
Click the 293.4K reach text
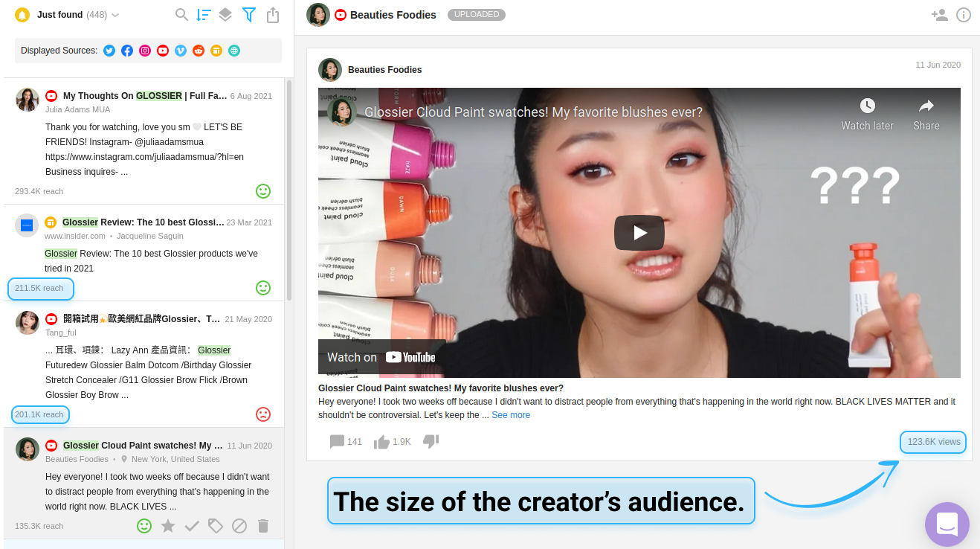click(x=39, y=191)
